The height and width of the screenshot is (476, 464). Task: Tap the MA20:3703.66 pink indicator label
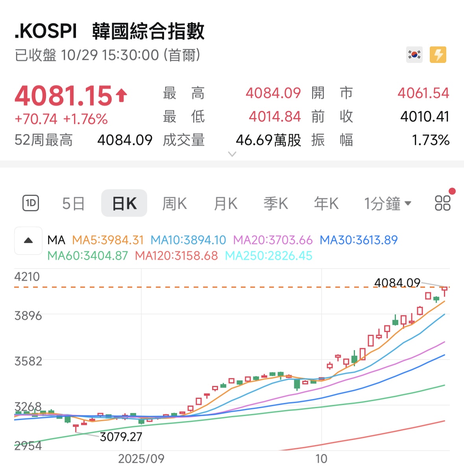[273, 240]
